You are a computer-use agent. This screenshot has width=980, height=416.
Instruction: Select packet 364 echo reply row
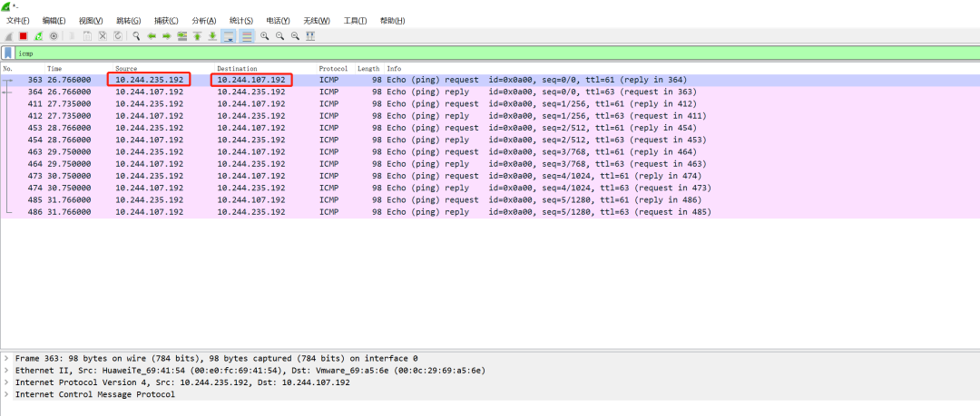point(490,92)
